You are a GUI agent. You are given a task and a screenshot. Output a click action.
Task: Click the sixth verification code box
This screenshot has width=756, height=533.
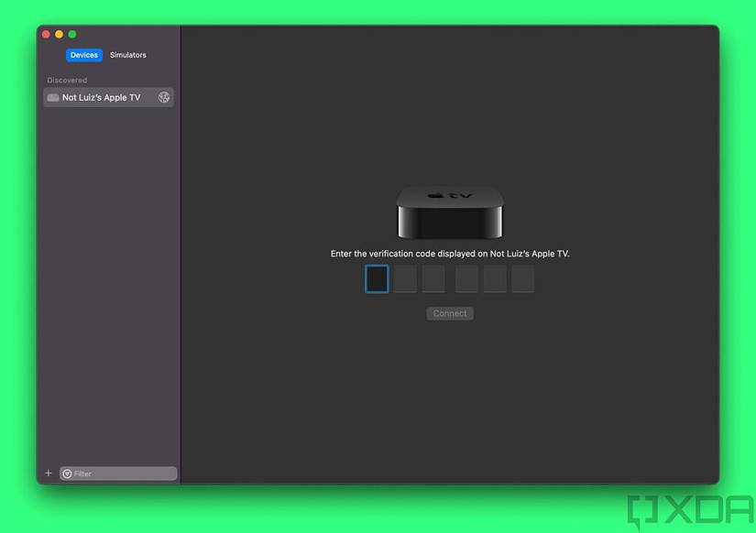[523, 279]
